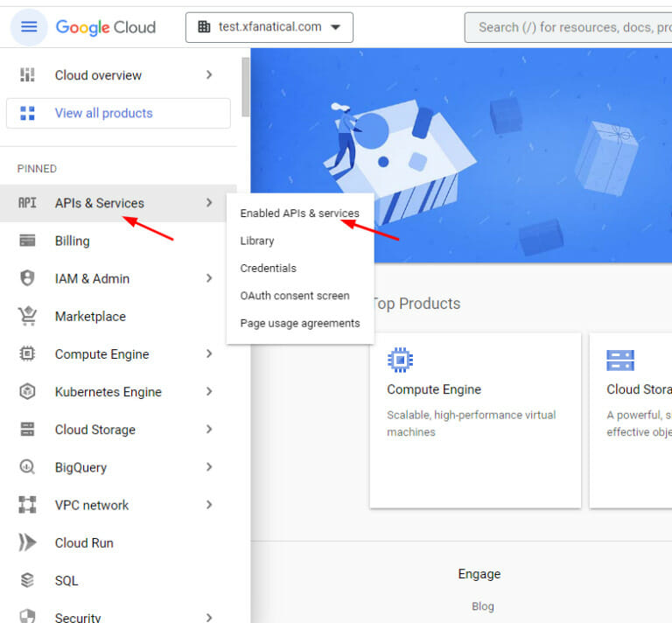Click the View all products grid icon
672x623 pixels.
(27, 113)
